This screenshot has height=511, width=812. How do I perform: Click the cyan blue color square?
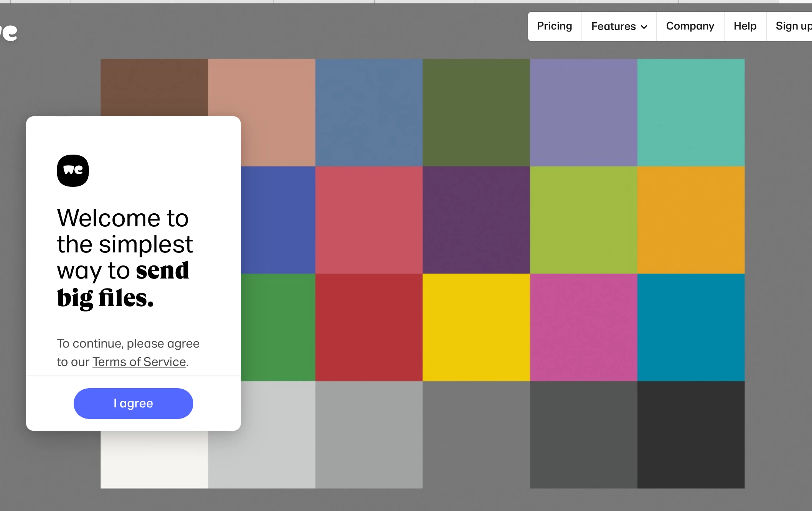click(691, 327)
